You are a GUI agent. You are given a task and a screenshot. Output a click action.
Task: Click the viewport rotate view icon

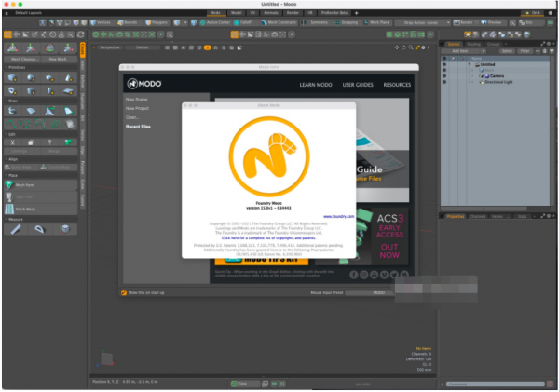pyautogui.click(x=403, y=47)
